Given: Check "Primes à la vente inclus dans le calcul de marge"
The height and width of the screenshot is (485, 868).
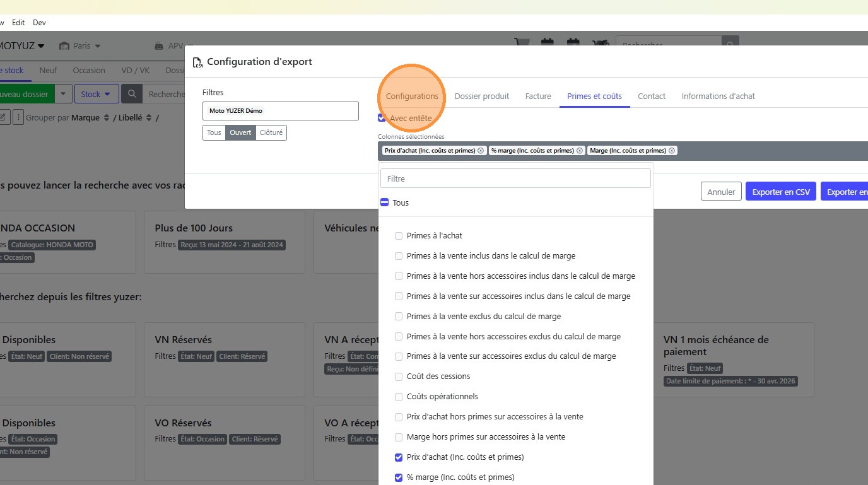Looking at the screenshot, I should (x=399, y=256).
